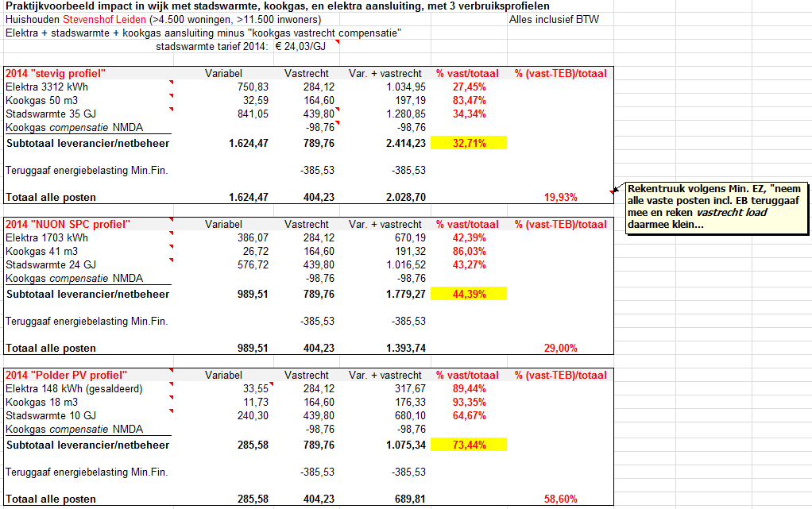The height and width of the screenshot is (509, 812).
Task: Click the total value 670,19
Action: pos(410,237)
